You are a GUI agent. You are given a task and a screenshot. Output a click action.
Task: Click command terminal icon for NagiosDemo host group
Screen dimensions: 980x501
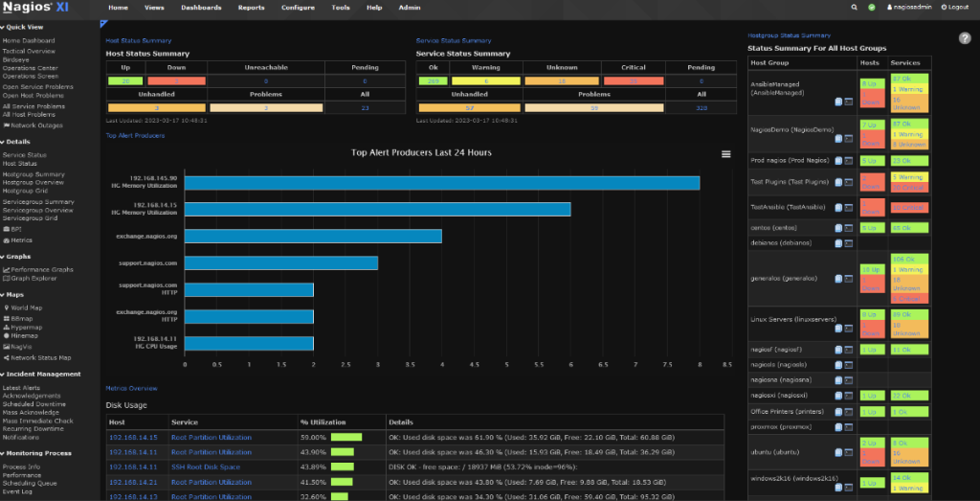click(849, 138)
